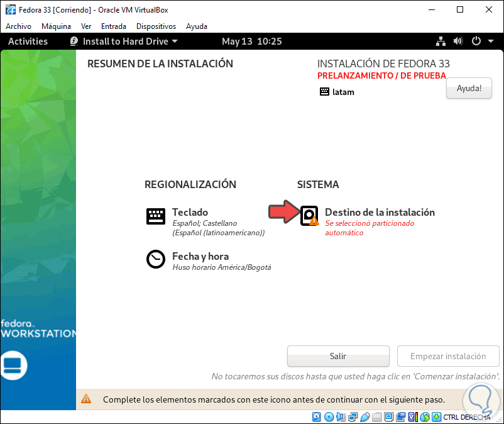Open the Máquina menu

tap(56, 26)
